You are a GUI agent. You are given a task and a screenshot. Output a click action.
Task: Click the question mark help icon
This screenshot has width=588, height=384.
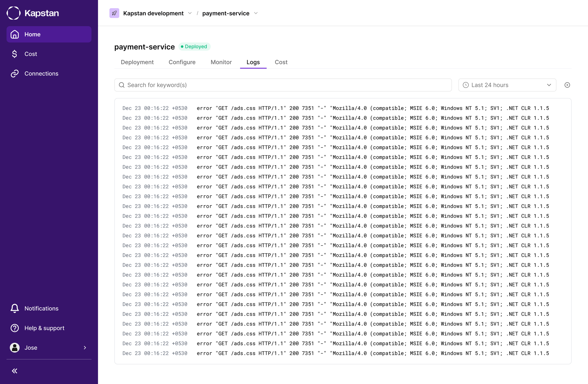click(15, 328)
